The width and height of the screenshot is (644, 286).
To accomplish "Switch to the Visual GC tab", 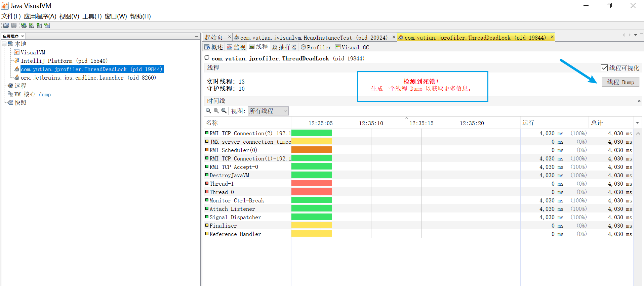I will pyautogui.click(x=352, y=47).
